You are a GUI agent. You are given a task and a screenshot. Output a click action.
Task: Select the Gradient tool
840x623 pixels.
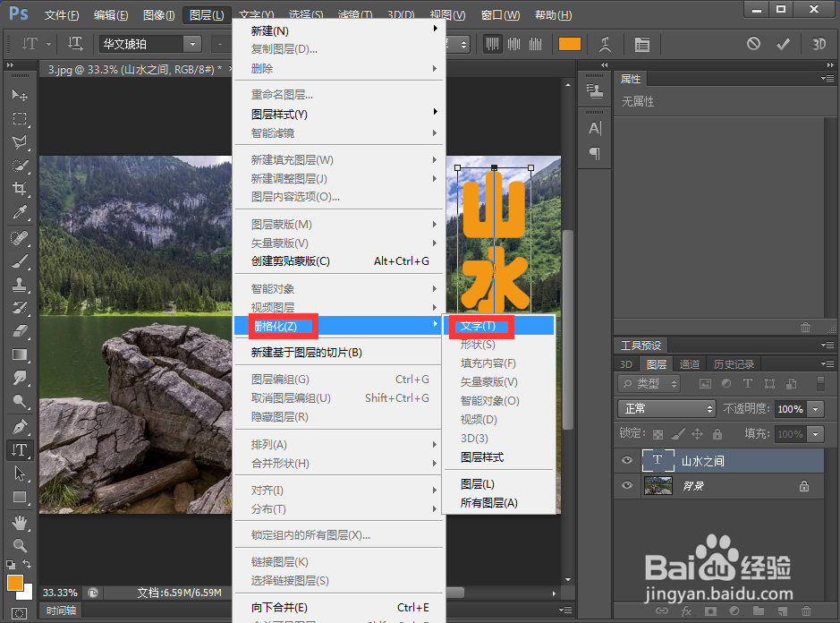(x=20, y=354)
